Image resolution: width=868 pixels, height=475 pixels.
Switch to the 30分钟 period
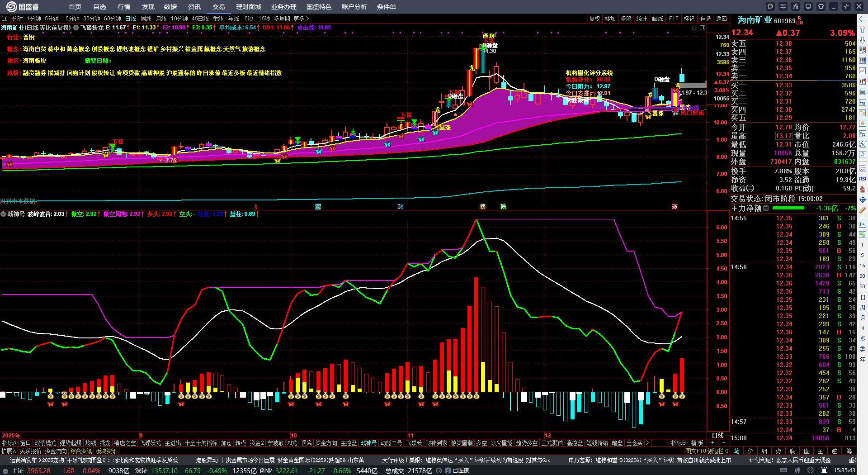(x=92, y=19)
